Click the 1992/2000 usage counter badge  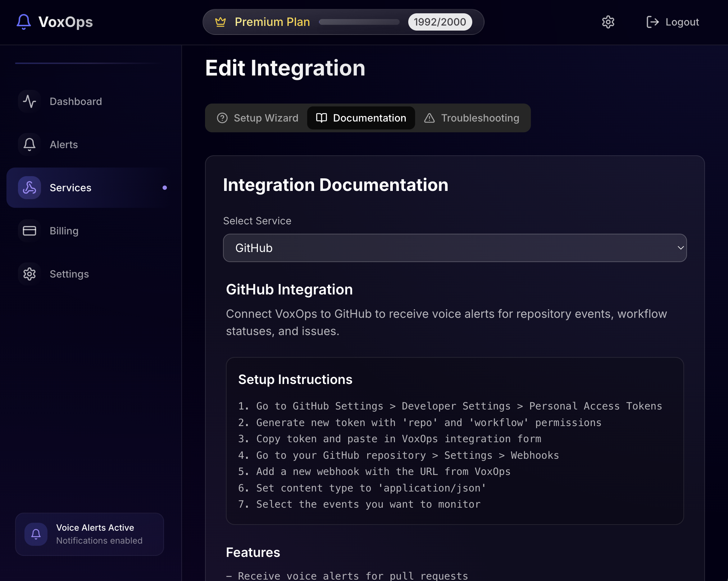[440, 22]
